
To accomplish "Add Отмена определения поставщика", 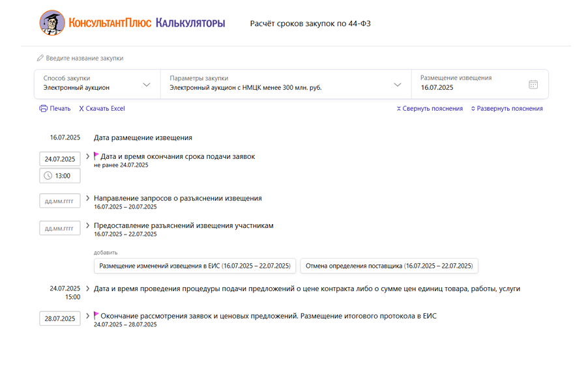I will pyautogui.click(x=389, y=266).
